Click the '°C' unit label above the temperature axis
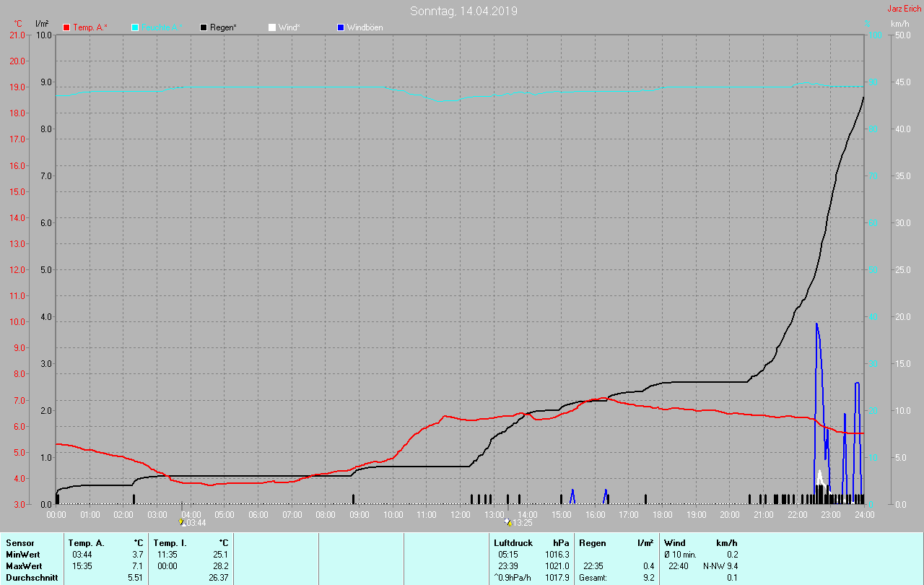Viewport: 924px width, 585px height. [x=18, y=24]
